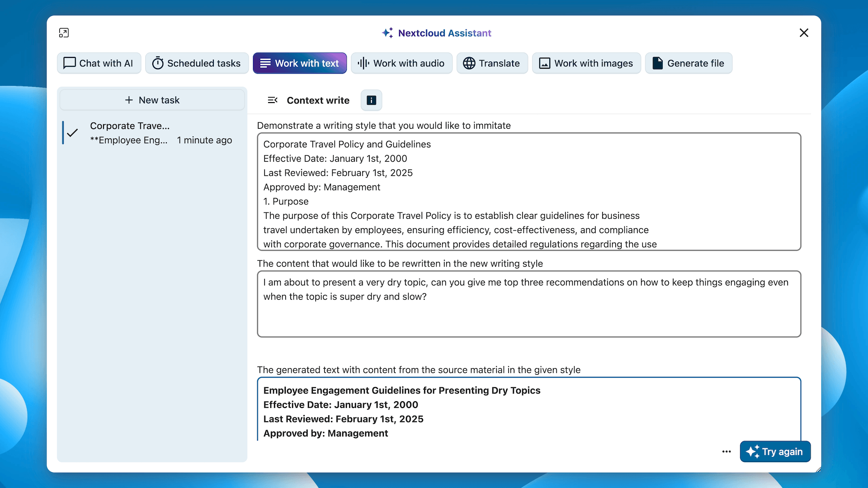868x488 pixels.
Task: Select the Work with text tab
Action: point(300,63)
